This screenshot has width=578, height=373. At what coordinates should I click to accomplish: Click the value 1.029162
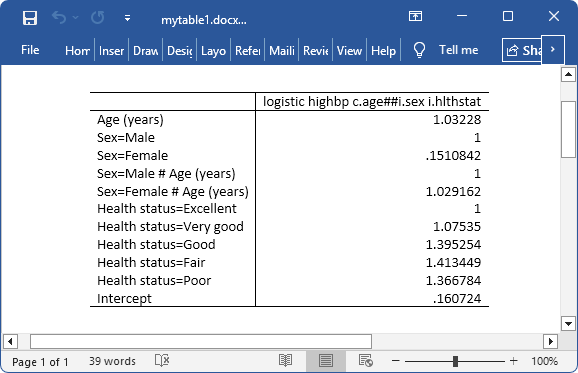click(453, 192)
